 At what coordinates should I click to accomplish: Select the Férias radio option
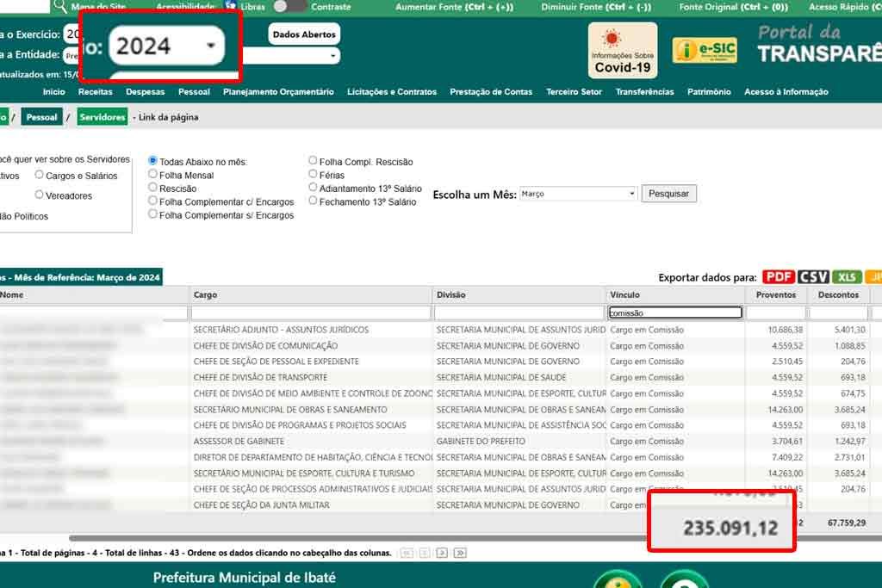coord(313,174)
